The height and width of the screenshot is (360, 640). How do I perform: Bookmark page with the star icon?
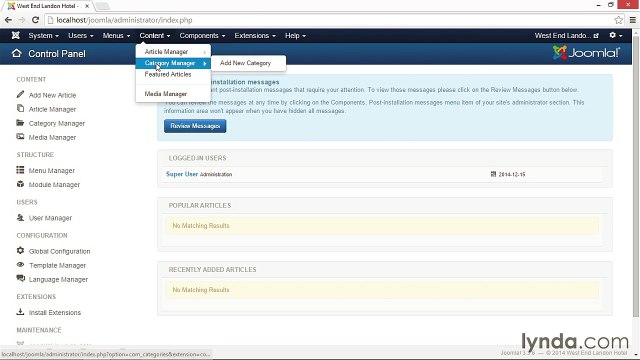click(619, 20)
